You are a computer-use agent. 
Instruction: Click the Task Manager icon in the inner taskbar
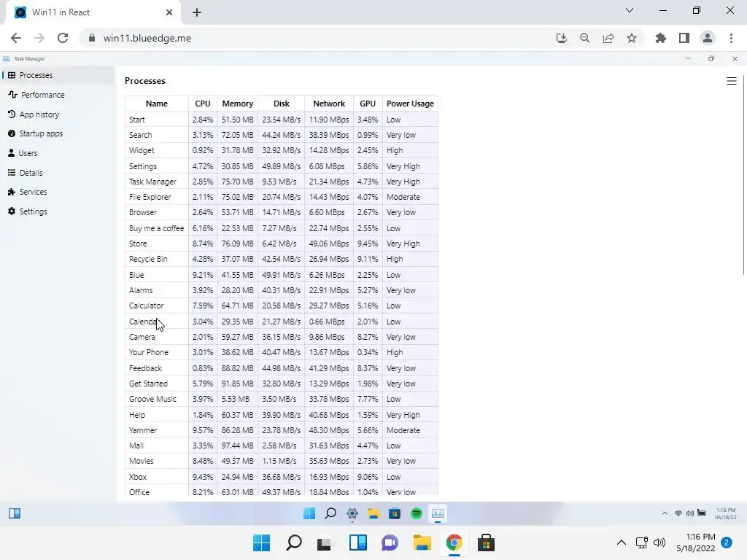coord(438,513)
